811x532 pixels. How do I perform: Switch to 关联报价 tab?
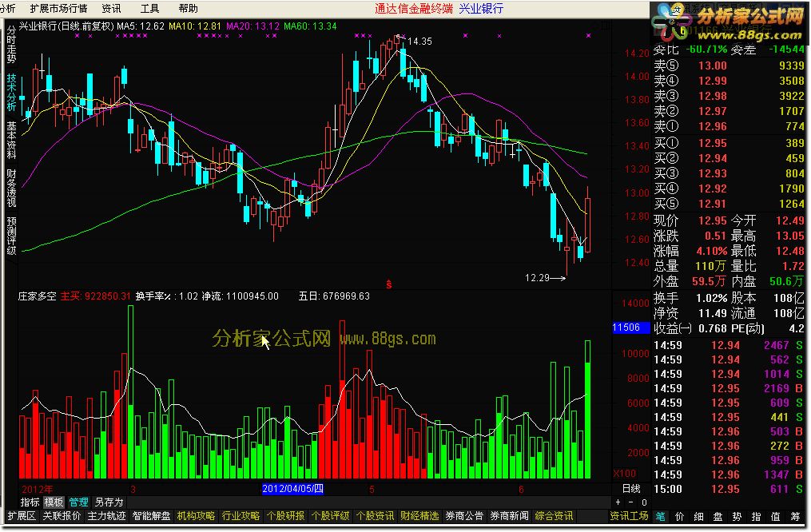[x=62, y=516]
